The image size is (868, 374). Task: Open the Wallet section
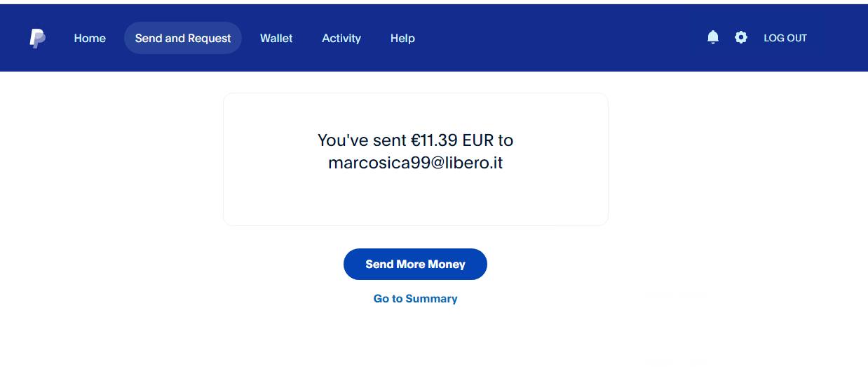(276, 39)
